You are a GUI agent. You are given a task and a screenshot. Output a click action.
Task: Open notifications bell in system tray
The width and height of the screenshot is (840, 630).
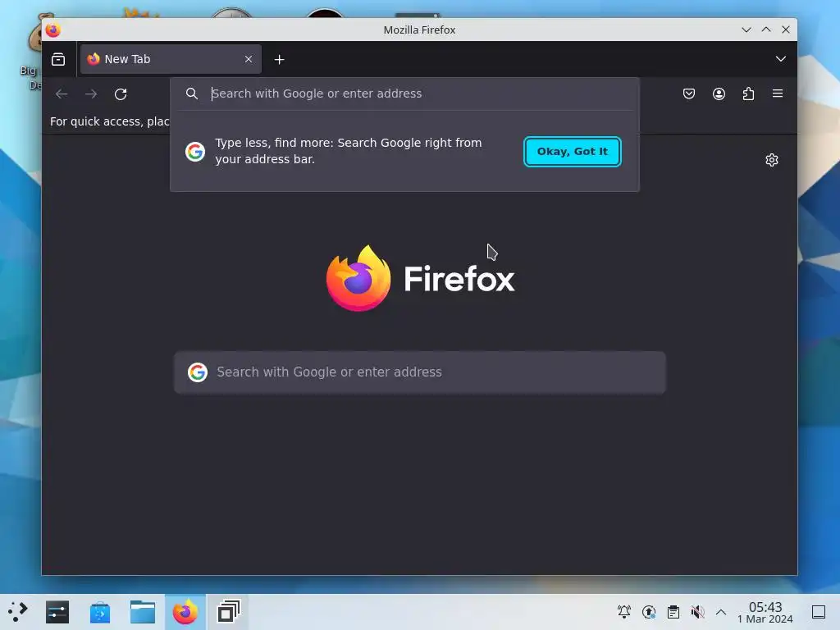(x=624, y=612)
